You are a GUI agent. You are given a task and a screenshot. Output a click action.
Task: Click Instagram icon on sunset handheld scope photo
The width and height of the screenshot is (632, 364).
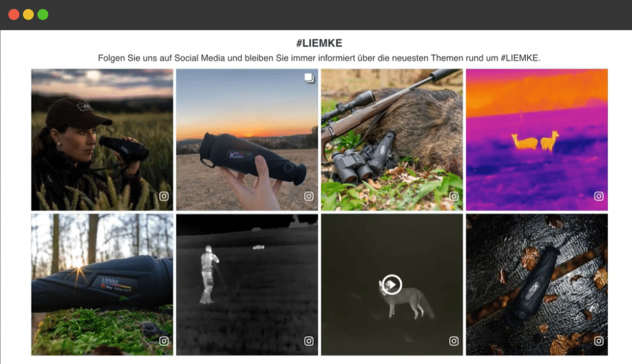click(x=309, y=196)
